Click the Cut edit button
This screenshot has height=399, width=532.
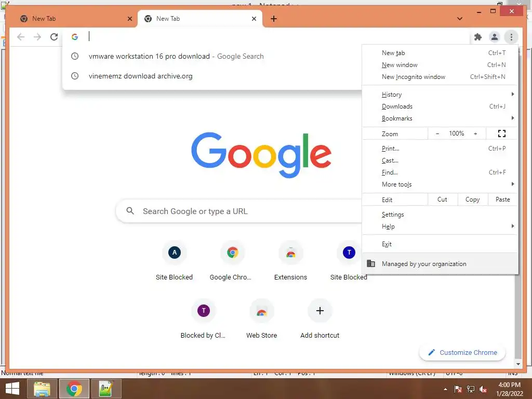[x=443, y=199]
